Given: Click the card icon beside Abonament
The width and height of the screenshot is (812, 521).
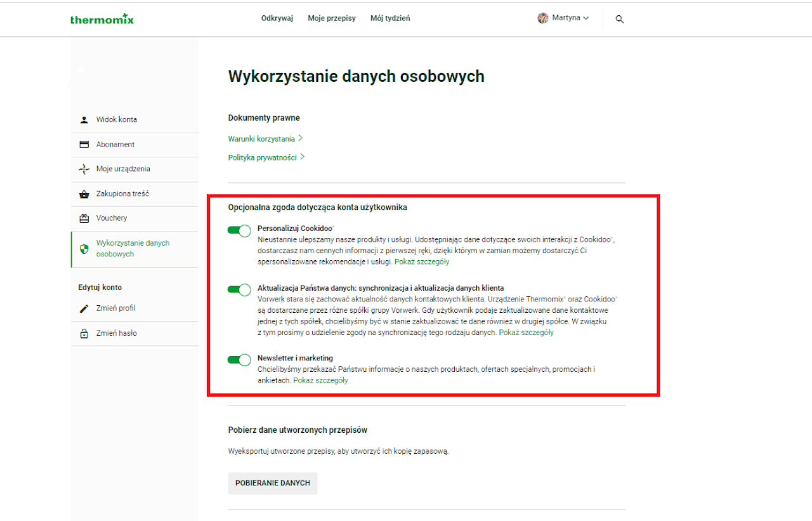Looking at the screenshot, I should (x=84, y=144).
